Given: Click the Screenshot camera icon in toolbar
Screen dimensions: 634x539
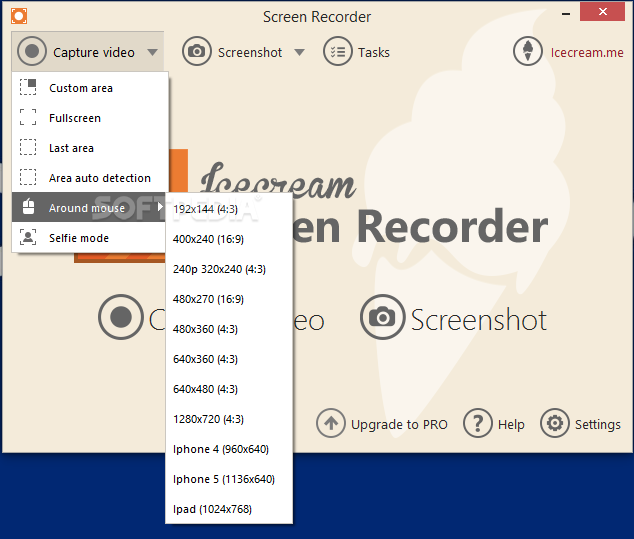Looking at the screenshot, I should point(197,51).
